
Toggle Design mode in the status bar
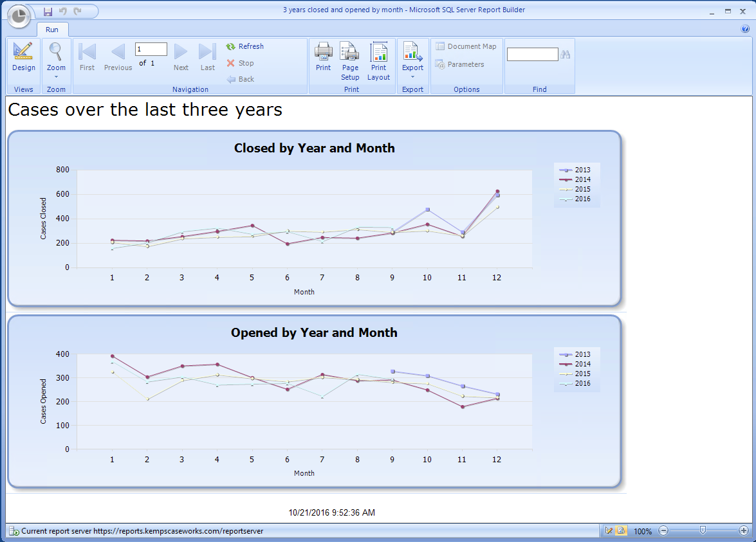pos(609,531)
